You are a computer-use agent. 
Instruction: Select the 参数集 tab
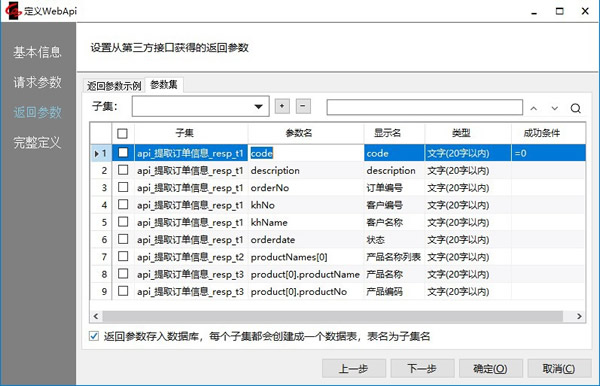pyautogui.click(x=164, y=85)
